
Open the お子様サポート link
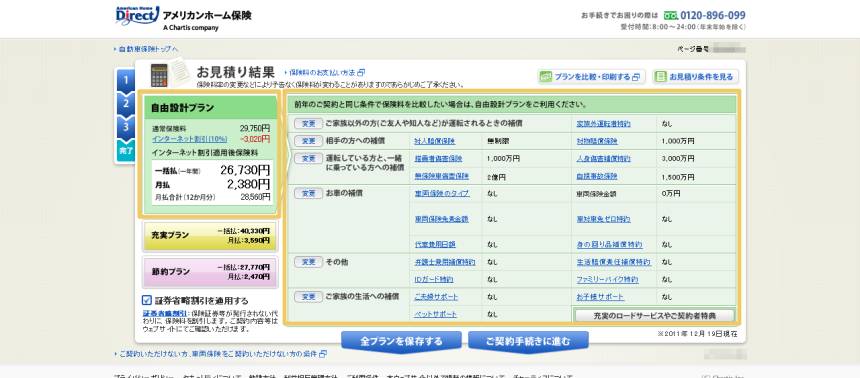[600, 297]
